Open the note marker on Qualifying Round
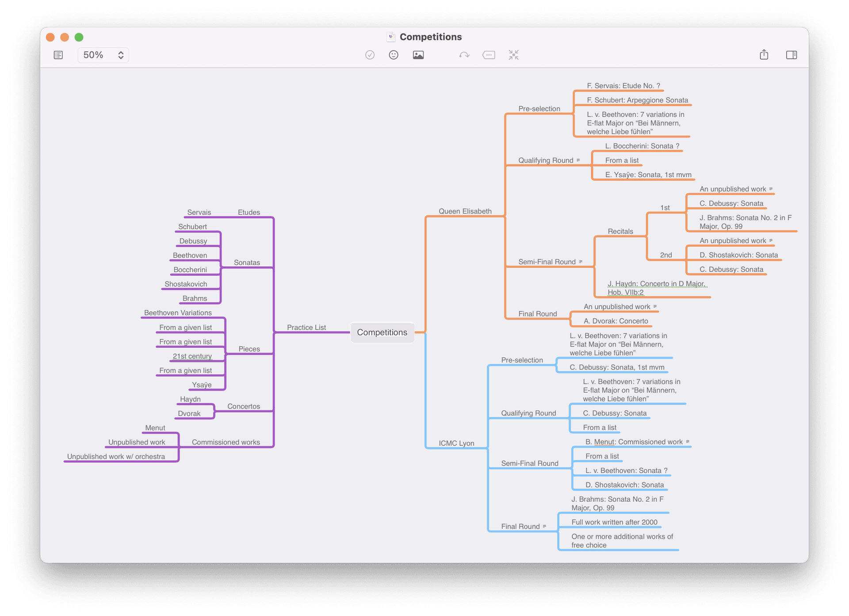 tap(578, 160)
